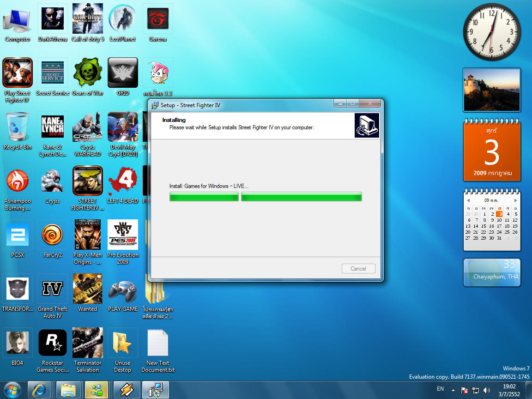Select Play X-Men Origins shortcut

point(88,242)
